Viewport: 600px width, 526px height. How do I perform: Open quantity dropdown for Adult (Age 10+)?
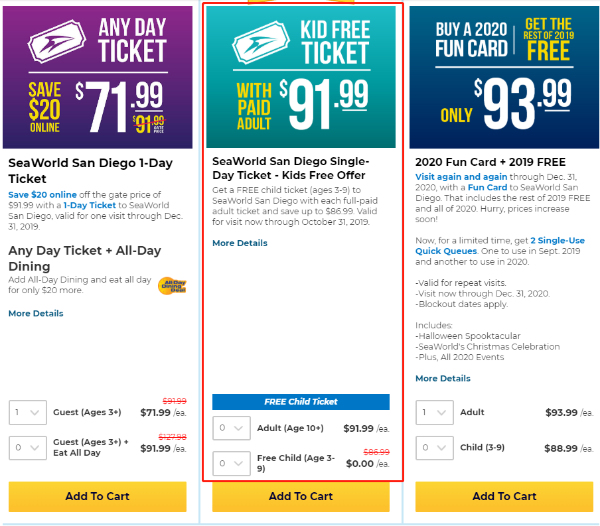coord(232,428)
